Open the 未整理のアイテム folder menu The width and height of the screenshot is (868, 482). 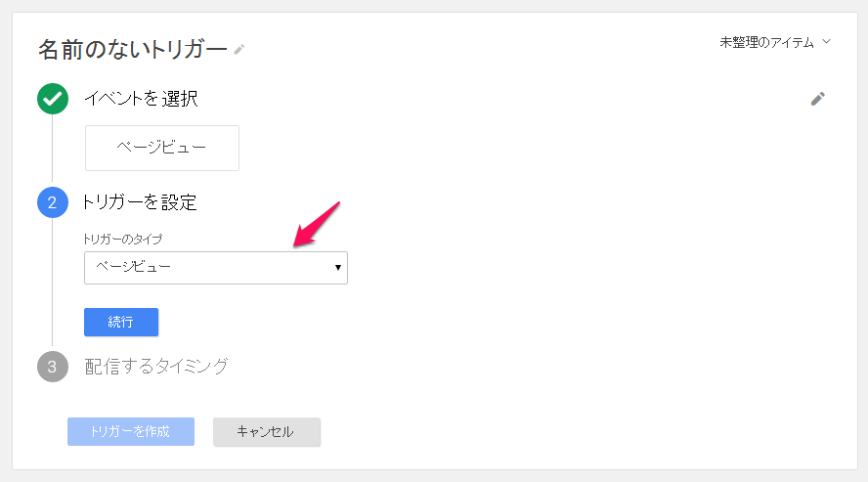pos(767,43)
